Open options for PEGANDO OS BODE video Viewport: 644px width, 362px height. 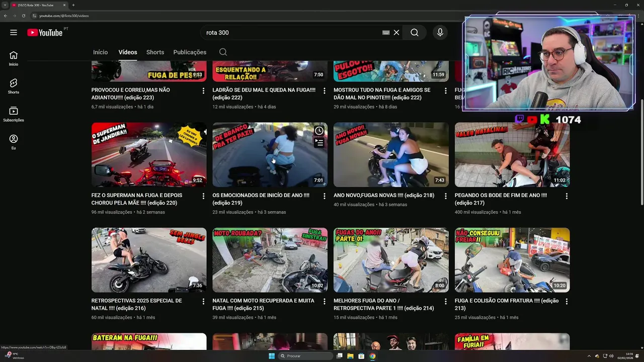(x=567, y=196)
